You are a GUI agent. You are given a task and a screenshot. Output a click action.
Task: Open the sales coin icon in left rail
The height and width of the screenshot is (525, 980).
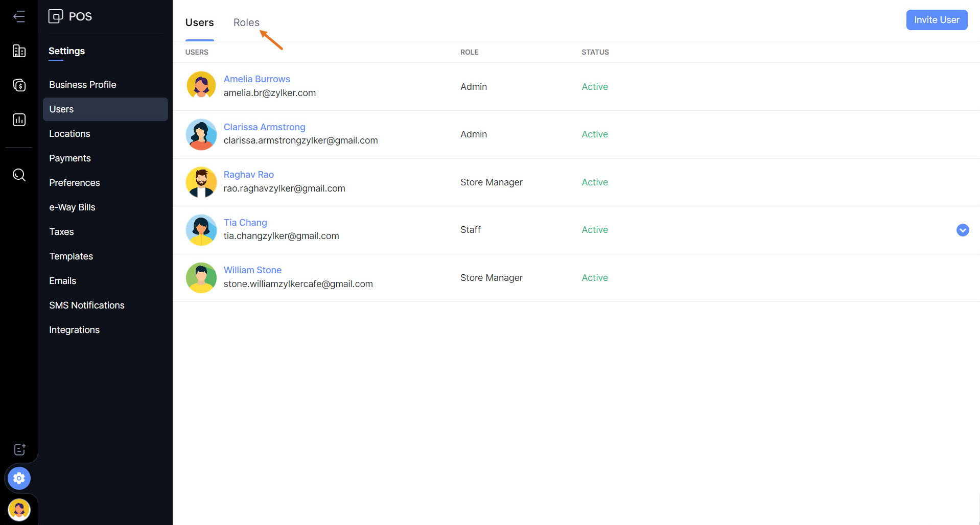pos(19,85)
